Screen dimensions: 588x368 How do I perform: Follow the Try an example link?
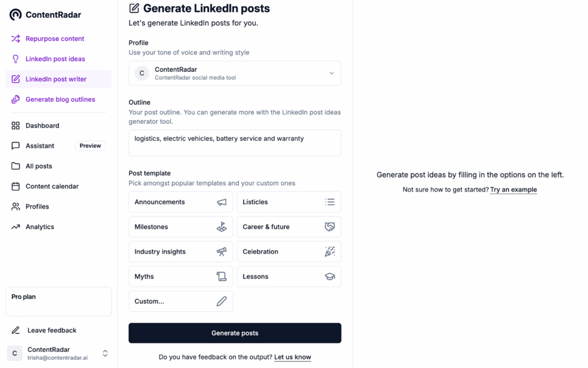point(513,190)
